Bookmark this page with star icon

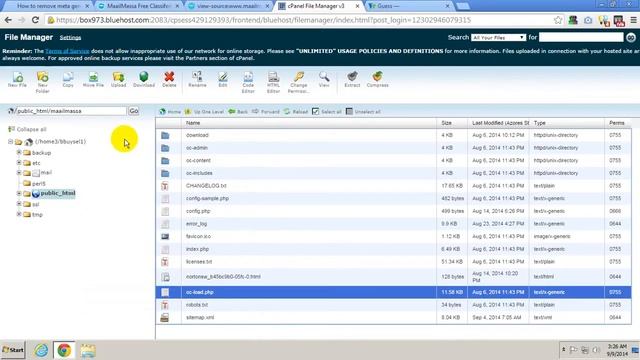[x=558, y=20]
